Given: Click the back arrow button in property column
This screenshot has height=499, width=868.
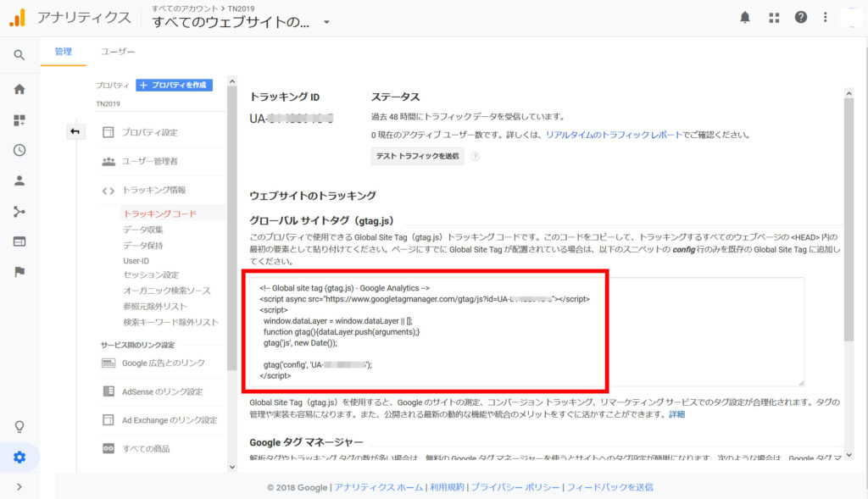Looking at the screenshot, I should pyautogui.click(x=75, y=131).
